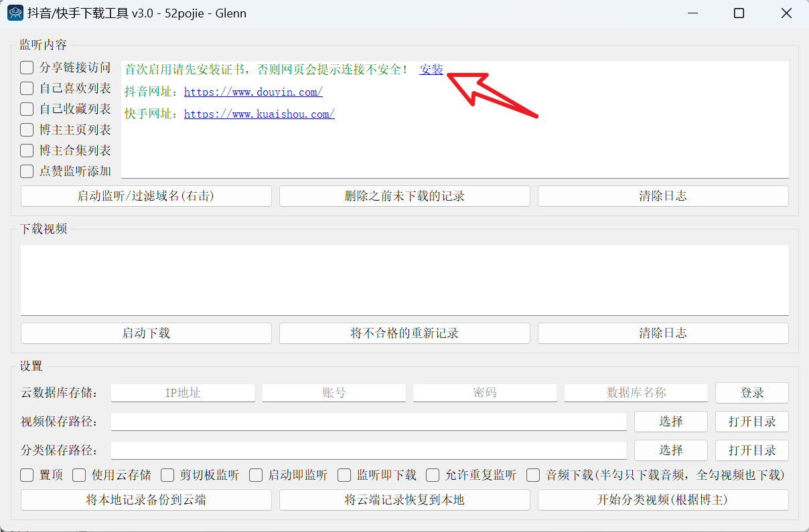Click the 安装 certificate installation link
The image size is (809, 532).
point(431,69)
